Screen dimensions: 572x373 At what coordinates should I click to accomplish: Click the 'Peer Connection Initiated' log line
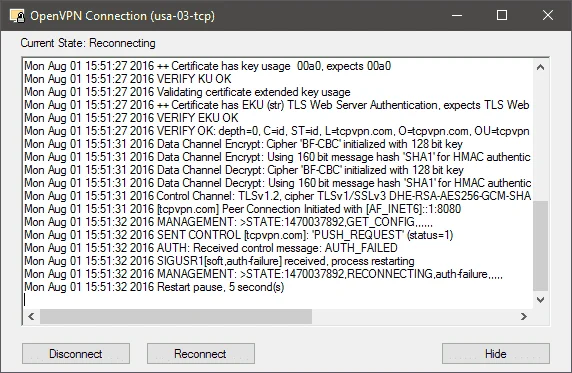(x=243, y=209)
